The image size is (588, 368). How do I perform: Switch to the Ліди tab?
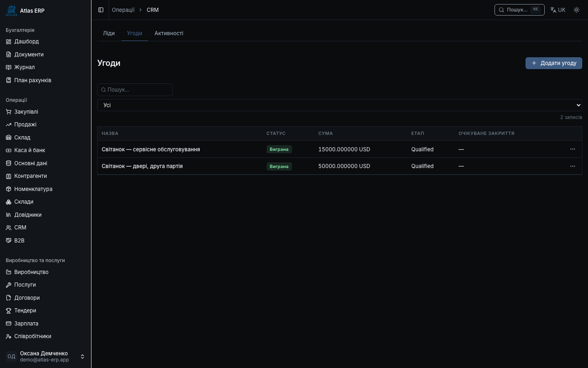109,33
